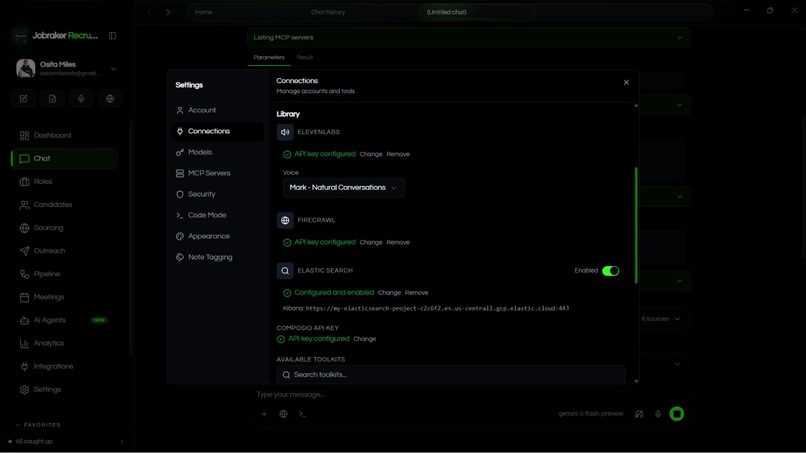Remove the Elastic Search configuration
The width and height of the screenshot is (806, 453).
pyautogui.click(x=416, y=293)
